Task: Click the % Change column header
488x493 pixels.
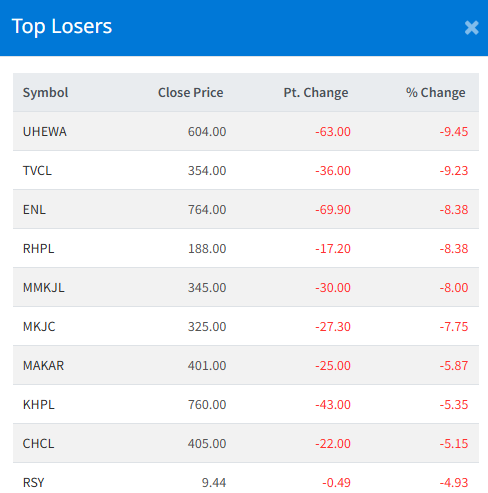Action: click(x=435, y=93)
